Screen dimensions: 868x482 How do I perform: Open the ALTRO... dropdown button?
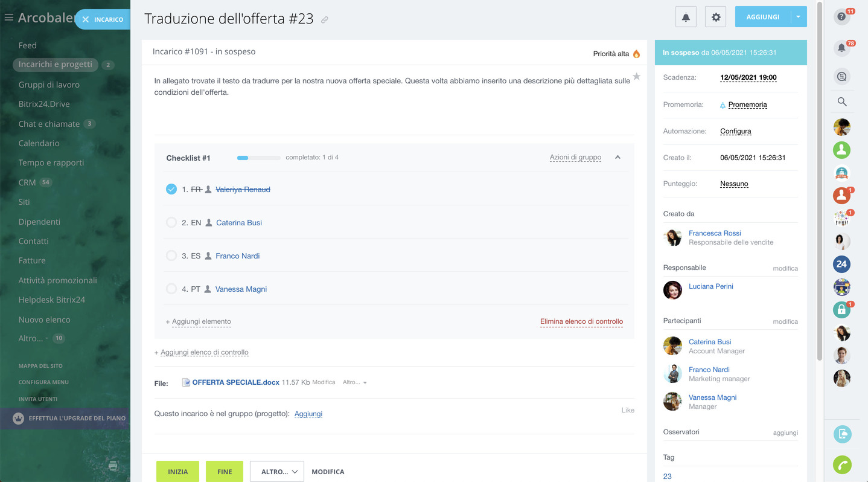pyautogui.click(x=276, y=472)
